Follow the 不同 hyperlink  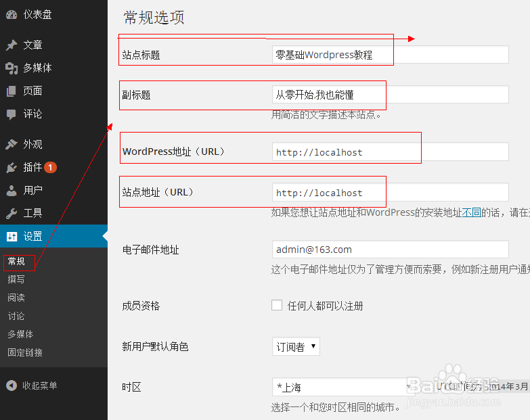pos(472,212)
